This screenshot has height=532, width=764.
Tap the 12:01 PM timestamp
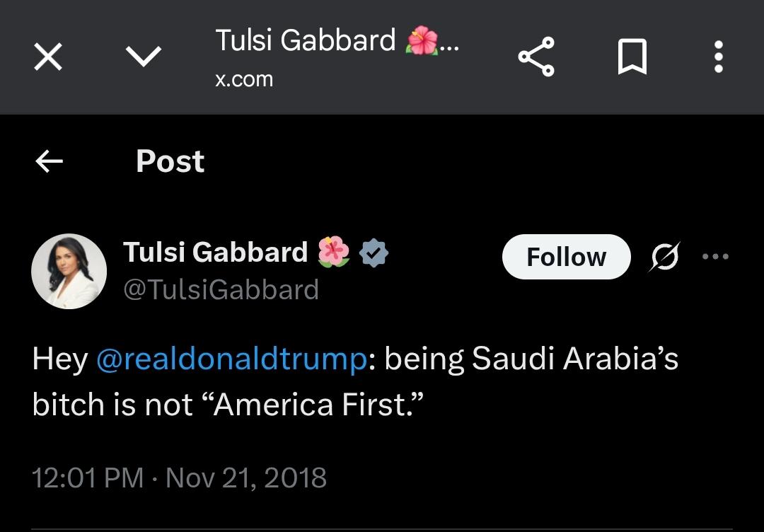click(x=88, y=478)
